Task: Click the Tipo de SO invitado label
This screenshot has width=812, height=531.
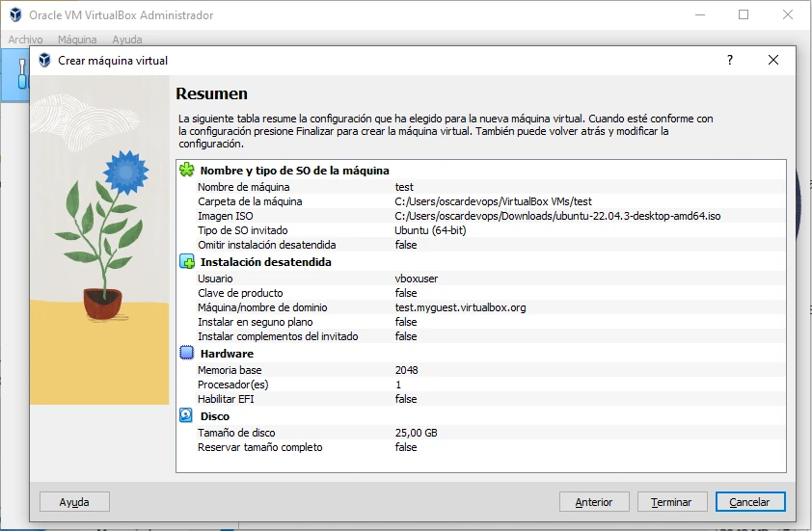Action: coord(242,230)
